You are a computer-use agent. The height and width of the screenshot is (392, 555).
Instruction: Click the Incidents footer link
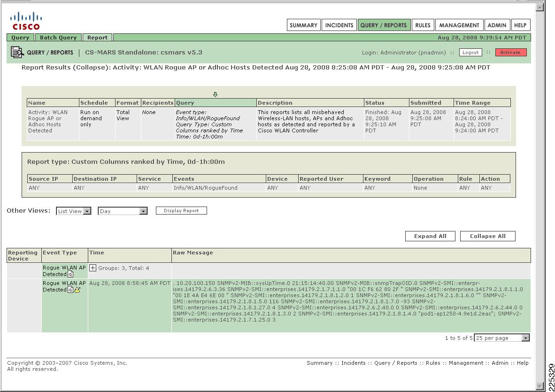[353, 363]
